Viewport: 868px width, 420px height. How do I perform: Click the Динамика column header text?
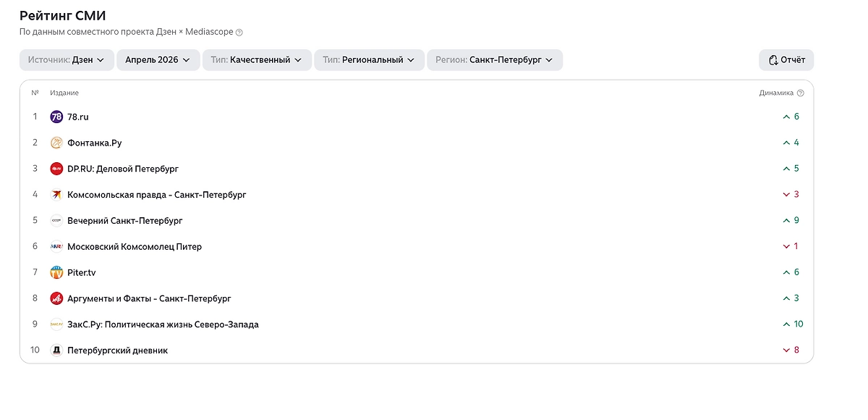[x=776, y=93]
